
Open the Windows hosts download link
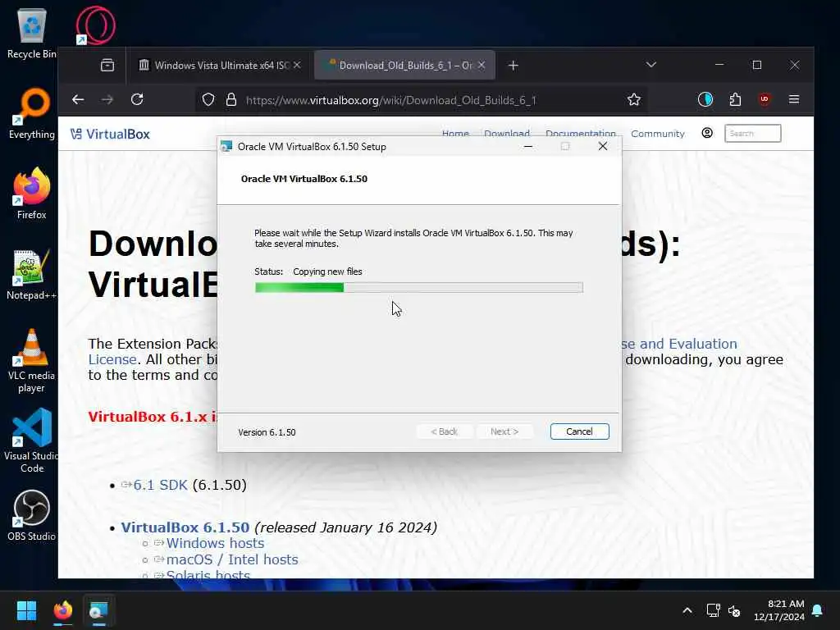click(216, 543)
